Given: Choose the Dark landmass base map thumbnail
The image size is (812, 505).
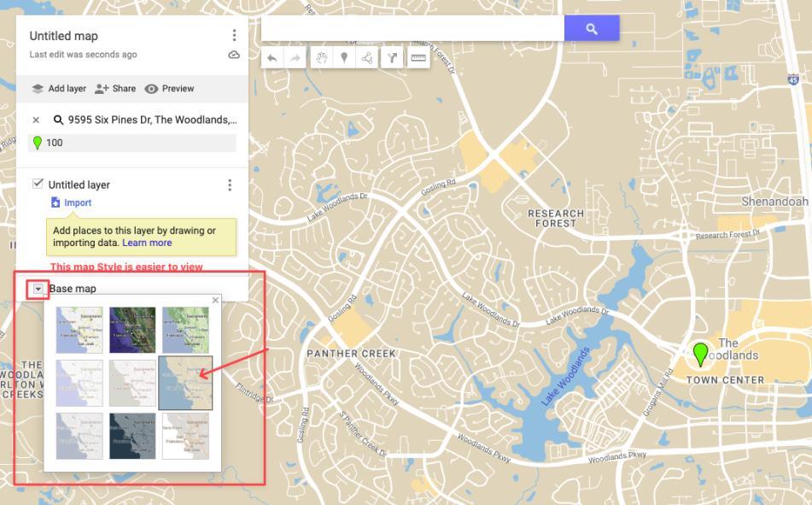Looking at the screenshot, I should click(132, 436).
